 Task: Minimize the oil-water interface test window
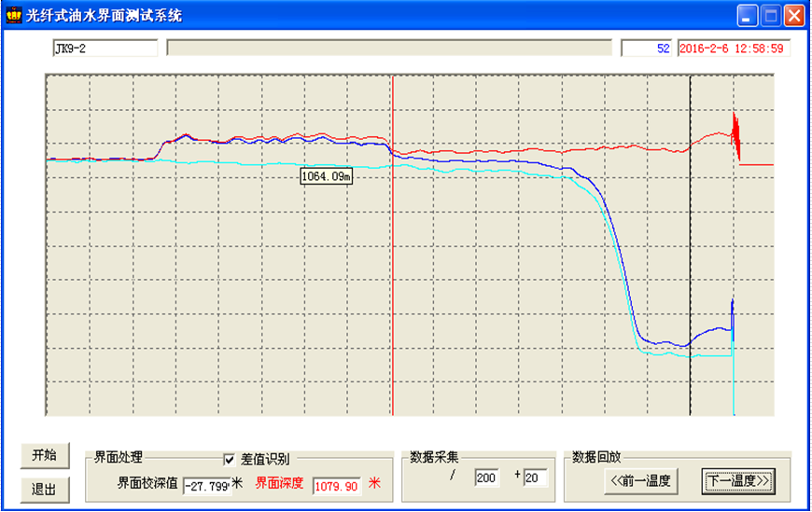click(x=749, y=15)
